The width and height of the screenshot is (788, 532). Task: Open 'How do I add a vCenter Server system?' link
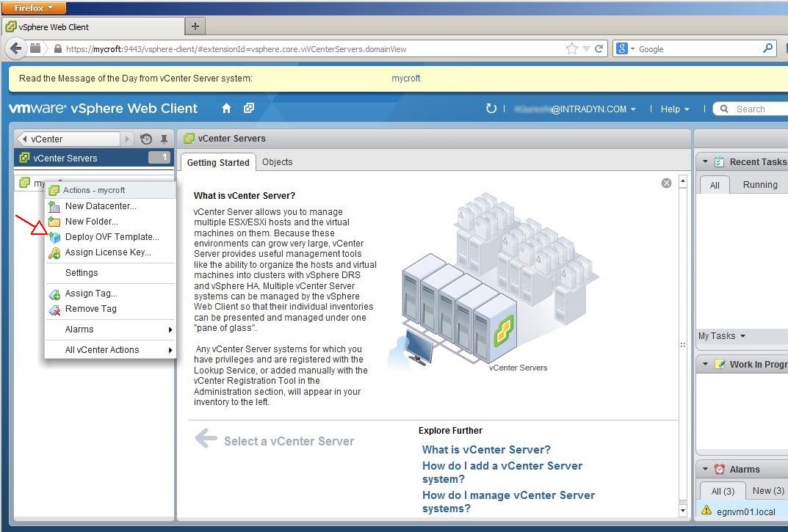(x=502, y=473)
